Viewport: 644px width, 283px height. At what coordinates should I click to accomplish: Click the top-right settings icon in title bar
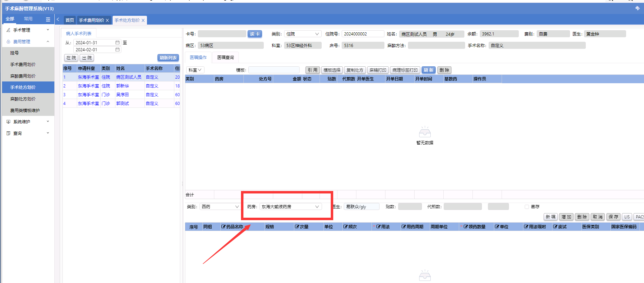637,8
